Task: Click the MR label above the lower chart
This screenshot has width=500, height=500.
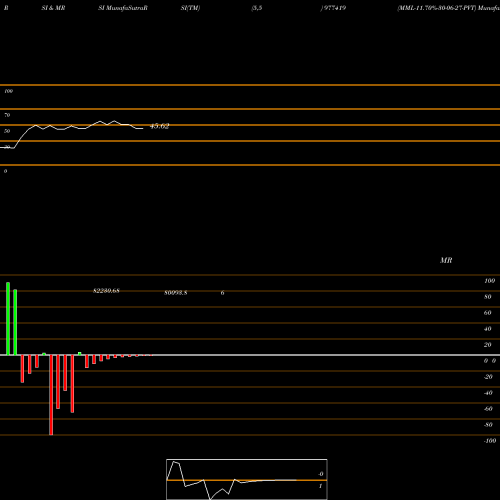Action: [x=446, y=260]
